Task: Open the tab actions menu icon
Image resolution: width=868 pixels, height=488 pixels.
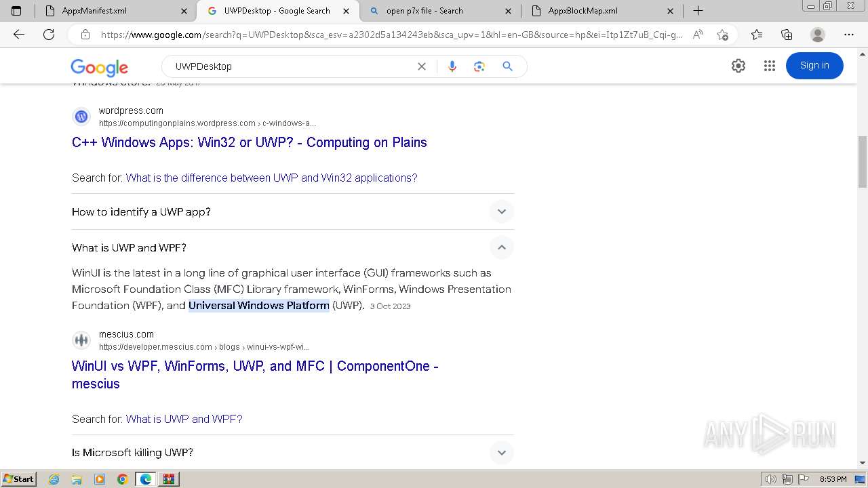Action: [x=16, y=11]
